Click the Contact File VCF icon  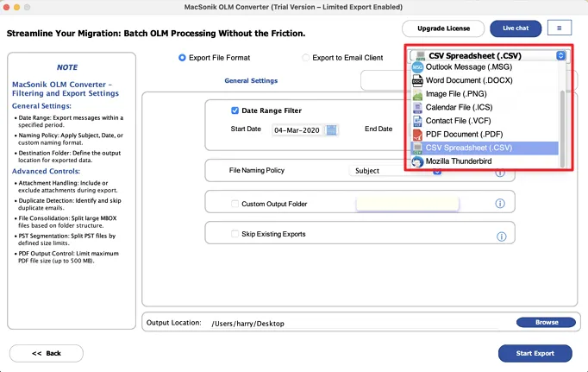(417, 121)
